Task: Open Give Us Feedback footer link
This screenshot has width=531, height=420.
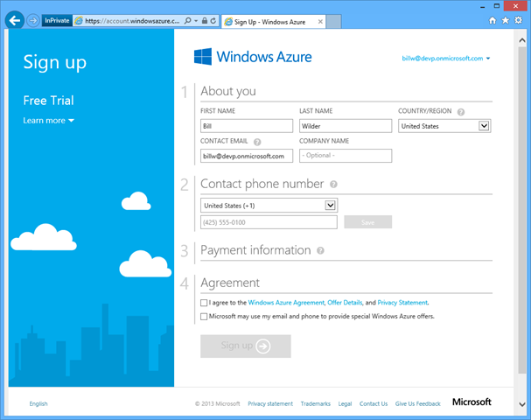Action: coord(417,403)
